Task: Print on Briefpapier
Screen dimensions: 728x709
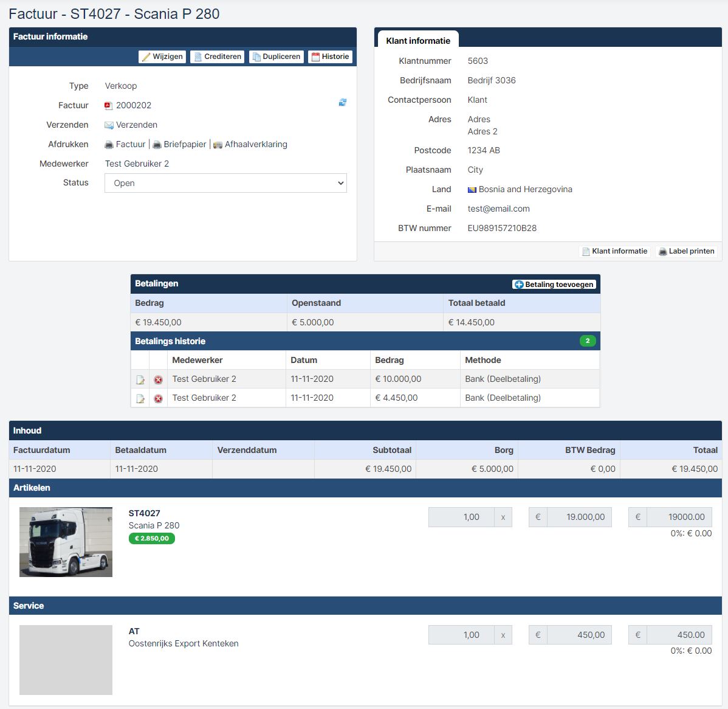Action: pyautogui.click(x=185, y=145)
